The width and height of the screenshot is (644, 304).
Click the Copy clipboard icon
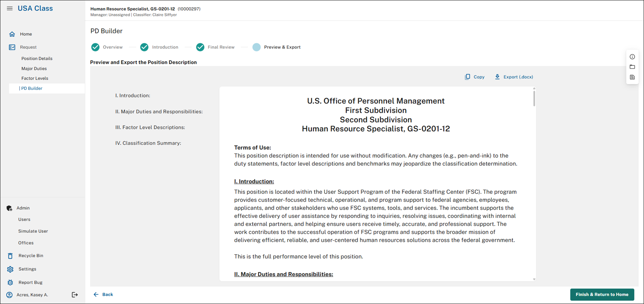pos(467,77)
